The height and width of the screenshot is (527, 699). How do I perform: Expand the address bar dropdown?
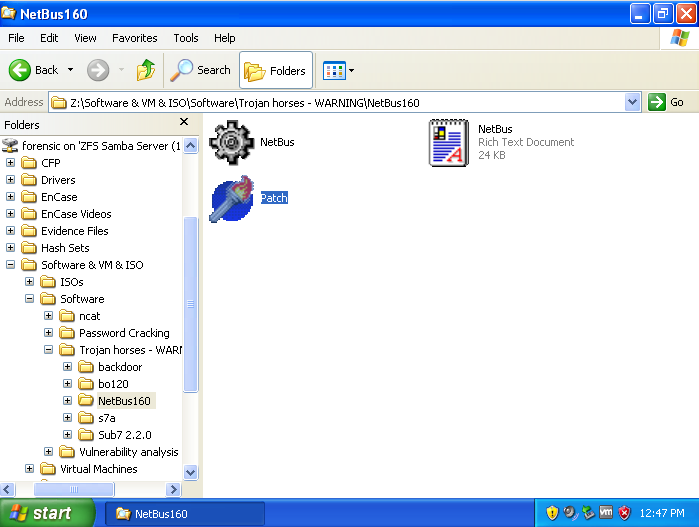tap(632, 103)
